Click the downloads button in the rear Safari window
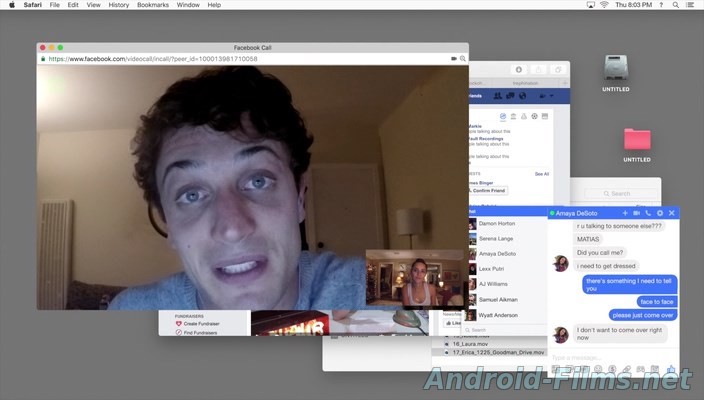 pyautogui.click(x=519, y=70)
